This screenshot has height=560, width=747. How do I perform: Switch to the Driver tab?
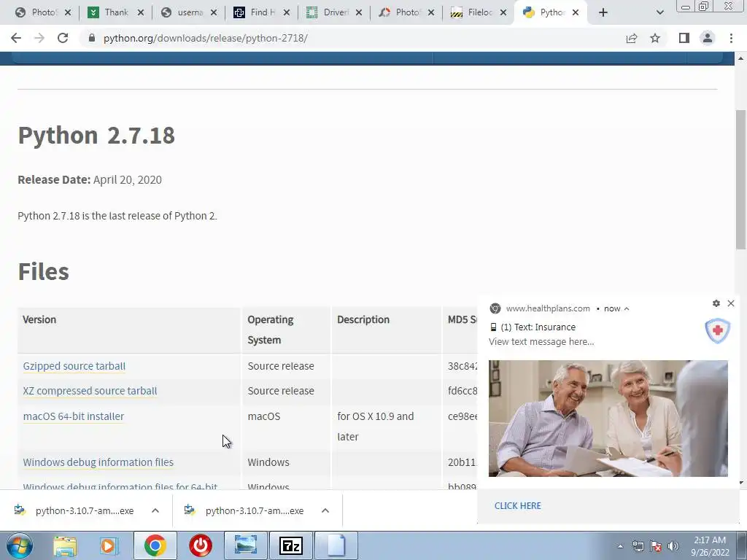pos(336,12)
